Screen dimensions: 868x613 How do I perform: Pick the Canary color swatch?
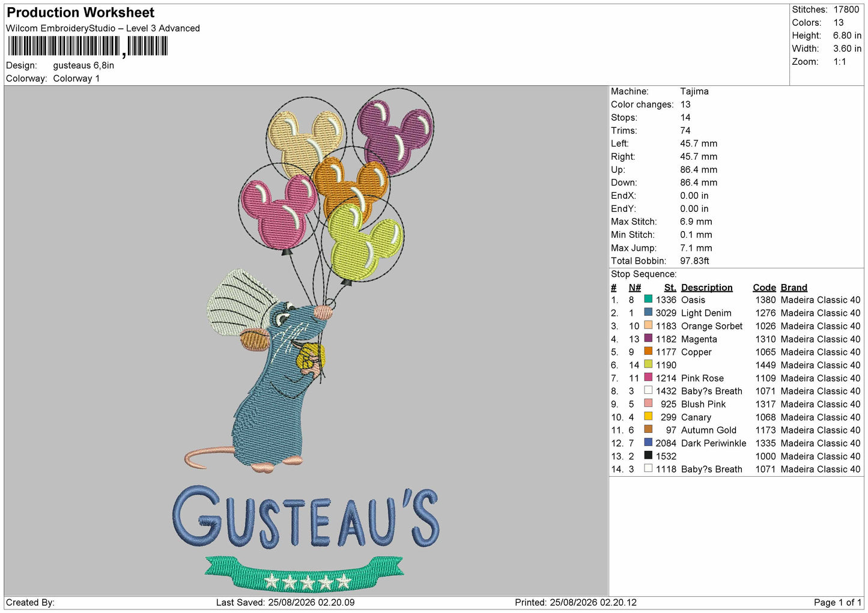(648, 416)
